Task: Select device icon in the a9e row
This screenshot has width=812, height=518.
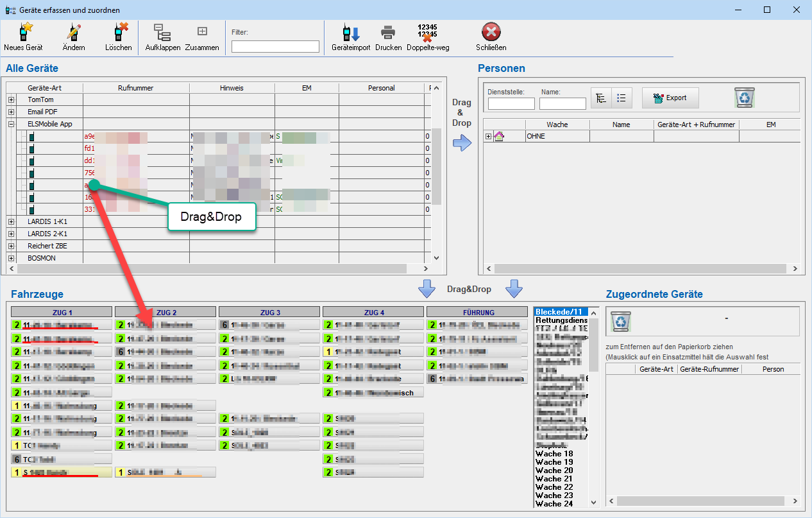Action: tap(31, 136)
